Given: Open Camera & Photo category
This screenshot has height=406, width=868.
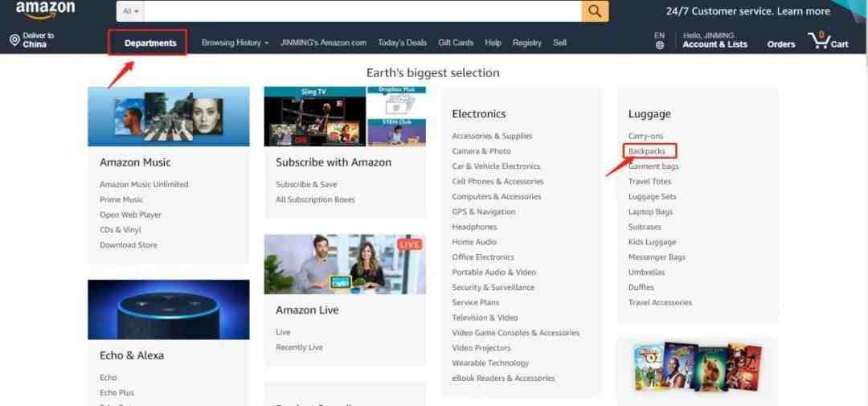Looking at the screenshot, I should pos(481,151).
